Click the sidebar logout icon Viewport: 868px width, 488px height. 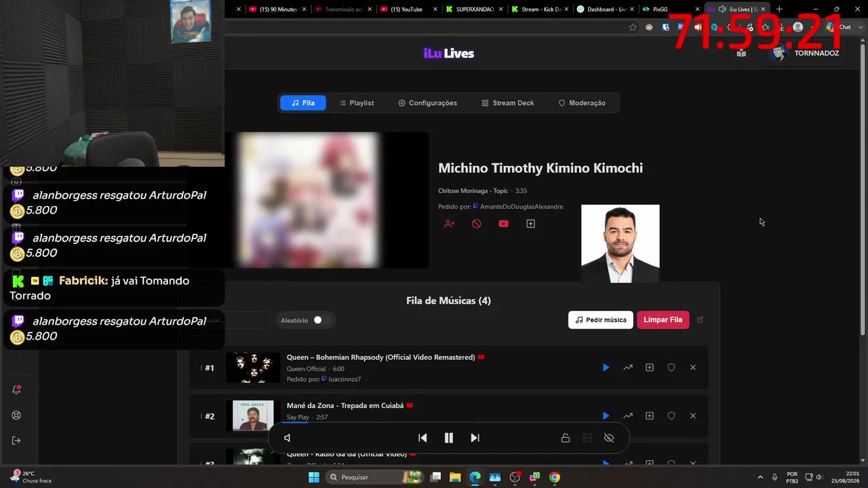pos(17,441)
